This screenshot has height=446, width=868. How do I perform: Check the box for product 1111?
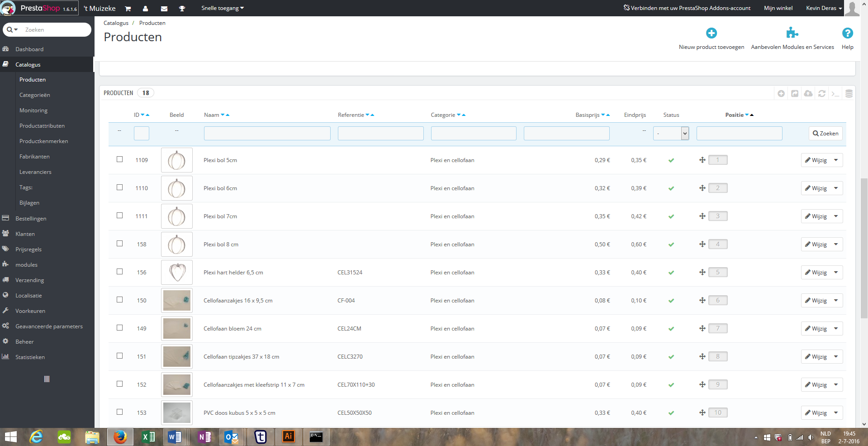[119, 216]
